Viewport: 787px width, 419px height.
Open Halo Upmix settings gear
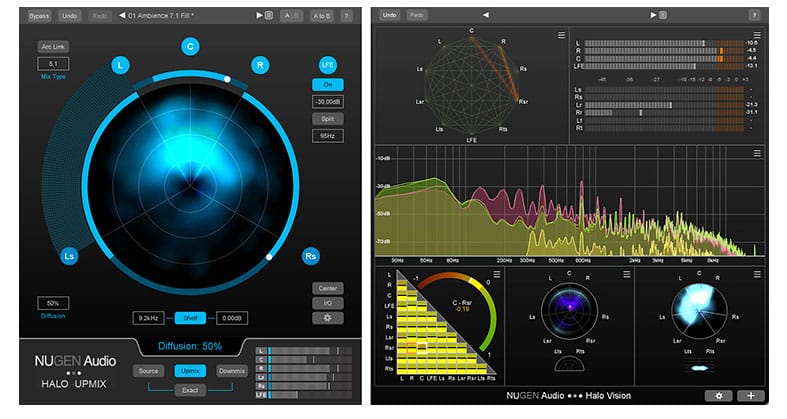click(326, 317)
